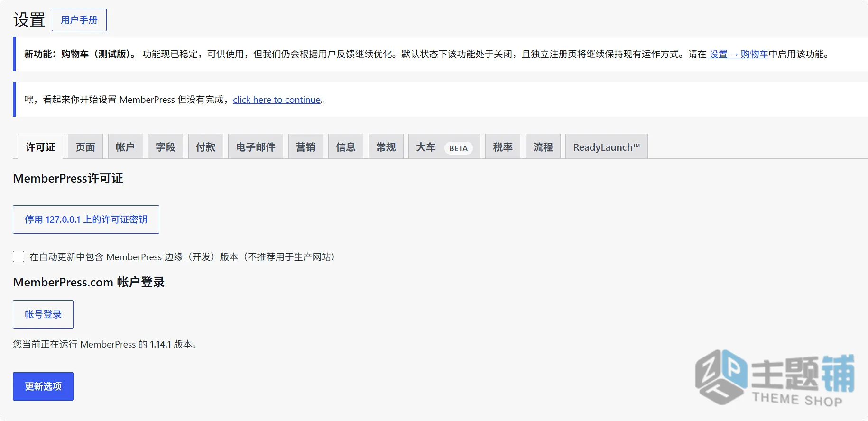Click the 设置 page title
The height and width of the screenshot is (421, 868).
point(29,20)
